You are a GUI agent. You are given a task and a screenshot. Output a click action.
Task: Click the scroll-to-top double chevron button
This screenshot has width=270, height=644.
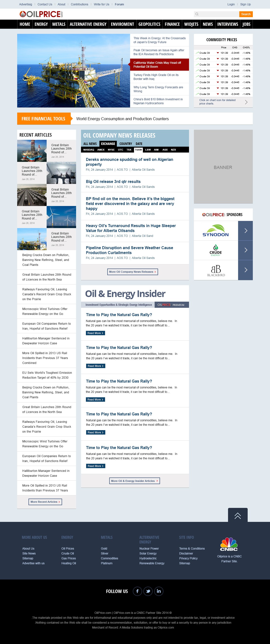click(237, 515)
